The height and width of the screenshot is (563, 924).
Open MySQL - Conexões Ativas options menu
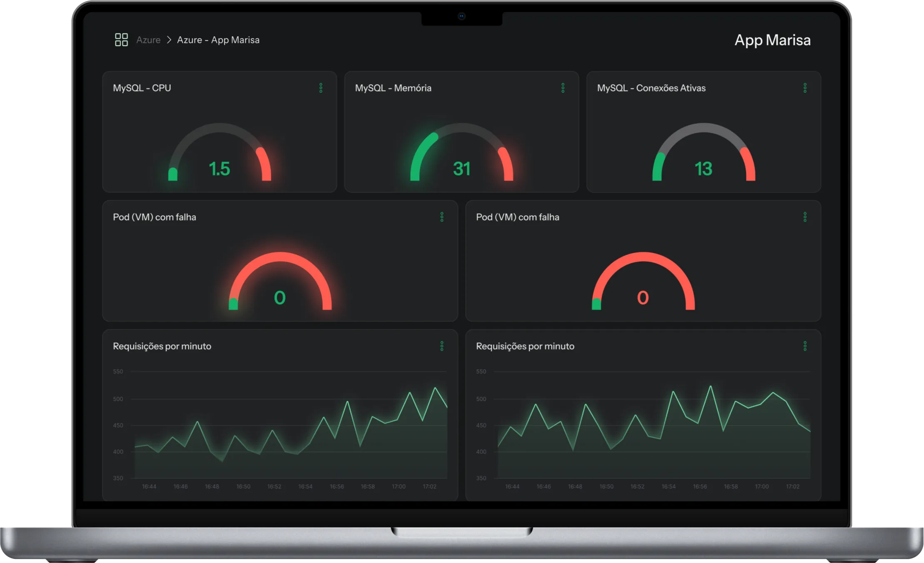tap(804, 88)
